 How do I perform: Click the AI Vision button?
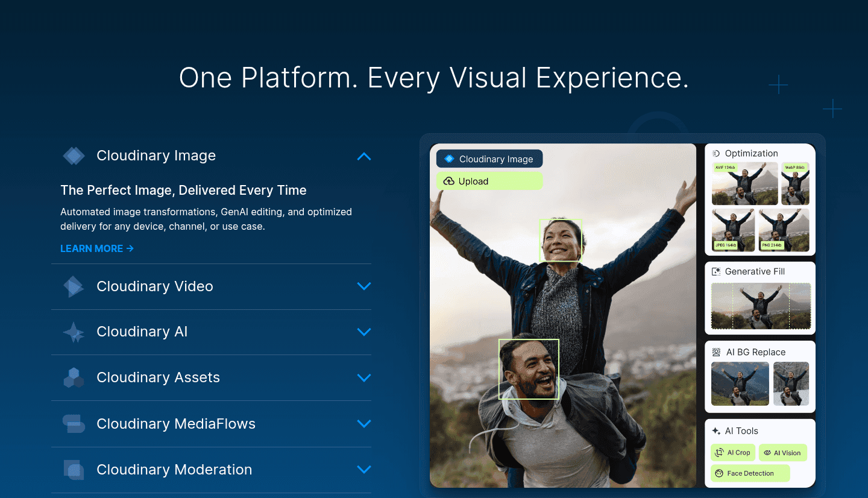coord(782,453)
